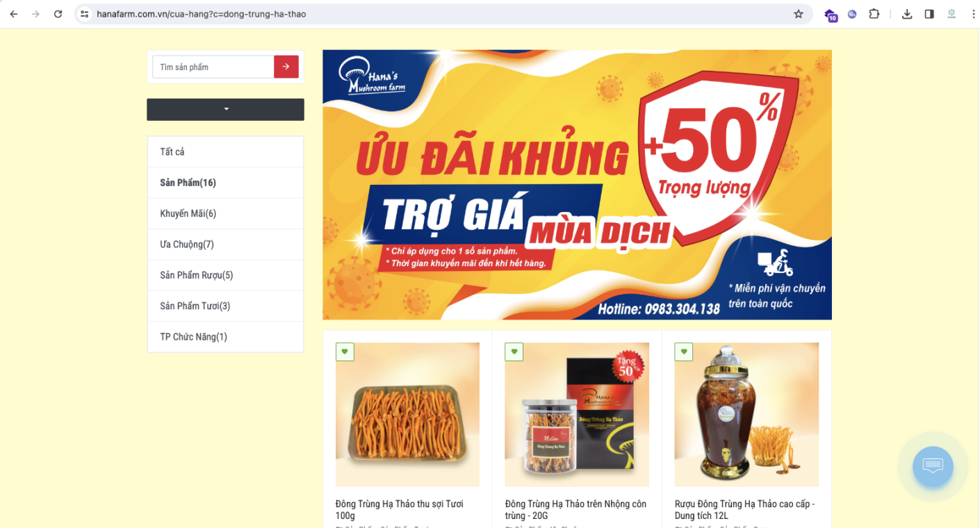This screenshot has height=528, width=980.
Task: Reload the page with the refresh icon
Action: [58, 14]
